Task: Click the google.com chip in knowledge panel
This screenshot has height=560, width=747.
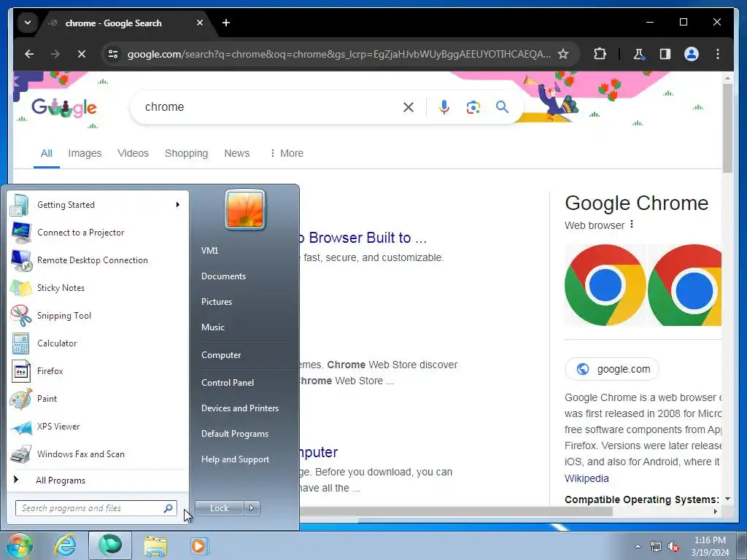Action: (612, 369)
